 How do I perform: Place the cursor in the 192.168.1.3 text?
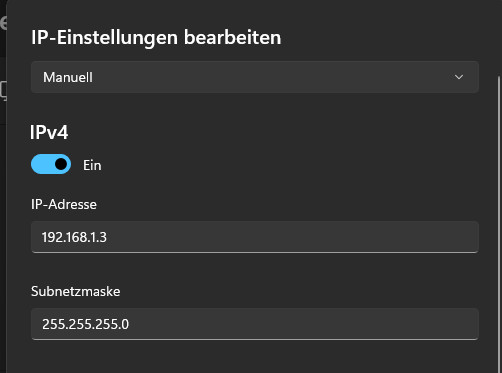[x=74, y=237]
